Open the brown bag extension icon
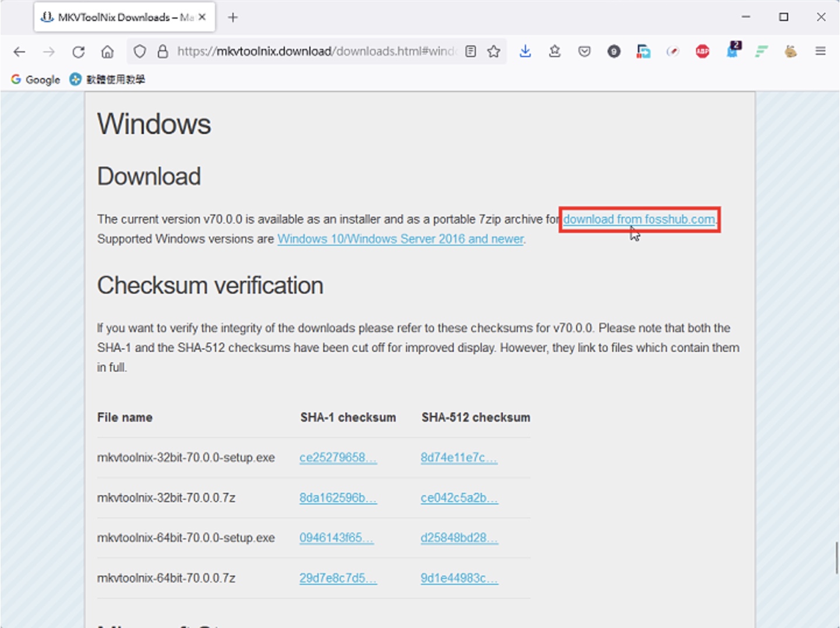 coord(790,52)
